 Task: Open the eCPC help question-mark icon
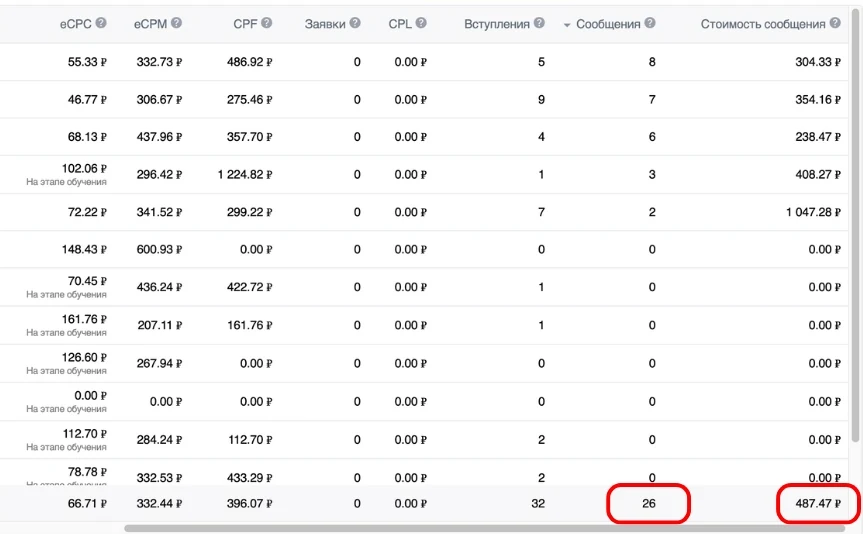(x=101, y=23)
